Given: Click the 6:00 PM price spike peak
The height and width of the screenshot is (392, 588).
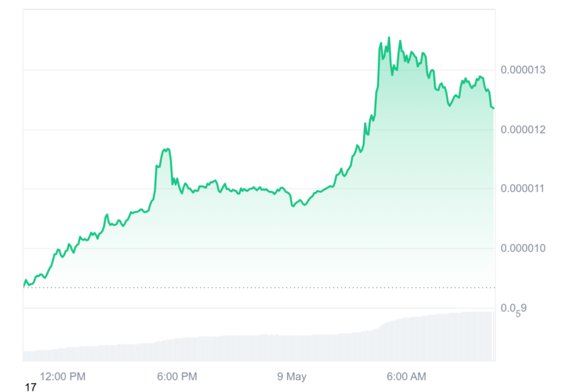Looking at the screenshot, I should (x=167, y=149).
